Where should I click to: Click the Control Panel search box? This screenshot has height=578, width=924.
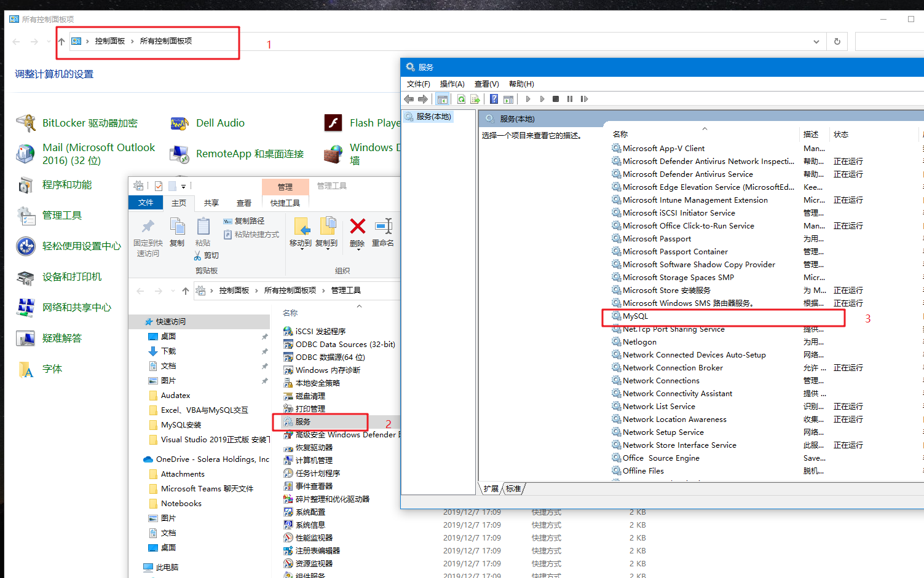(890, 42)
